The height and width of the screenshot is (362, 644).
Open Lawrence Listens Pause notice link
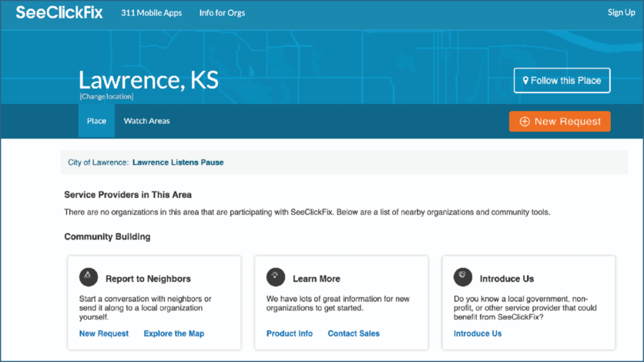coord(178,163)
